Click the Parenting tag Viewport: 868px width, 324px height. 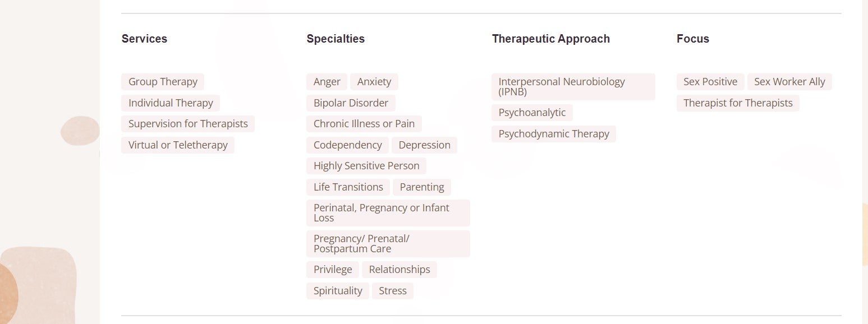click(x=422, y=187)
